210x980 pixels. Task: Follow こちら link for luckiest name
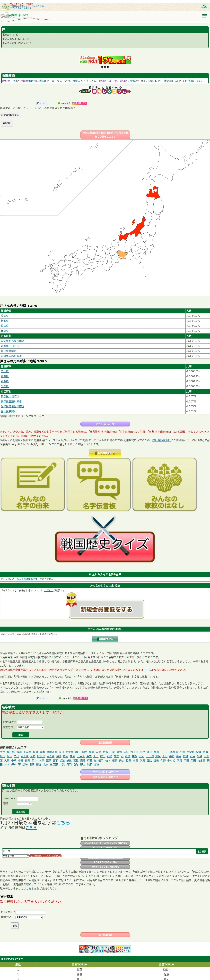coord(63,823)
